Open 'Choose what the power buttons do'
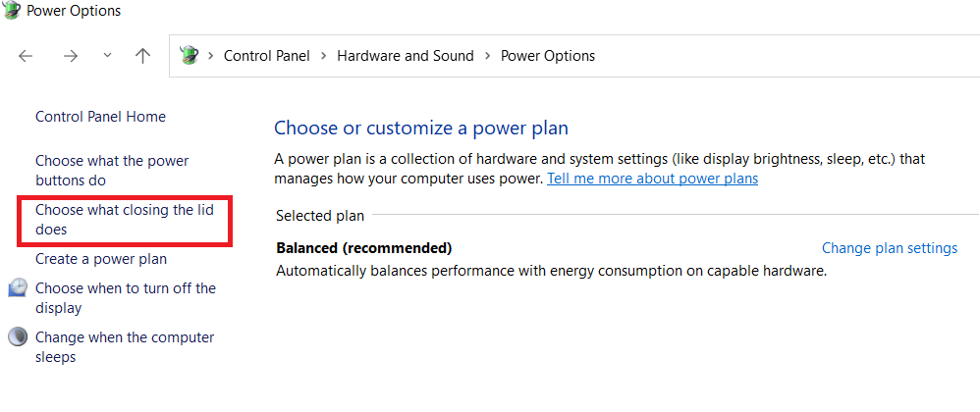980x412 pixels. [x=112, y=170]
